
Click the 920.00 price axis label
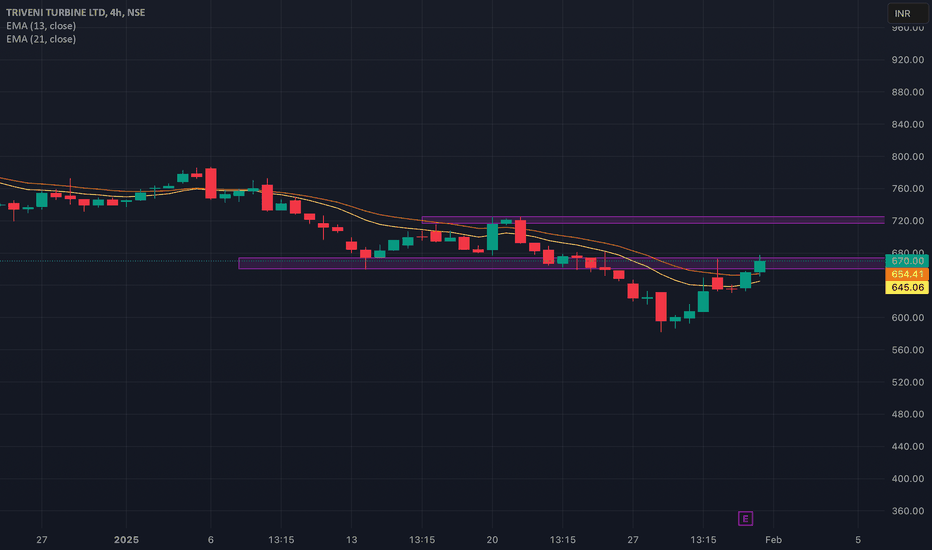[x=908, y=60]
